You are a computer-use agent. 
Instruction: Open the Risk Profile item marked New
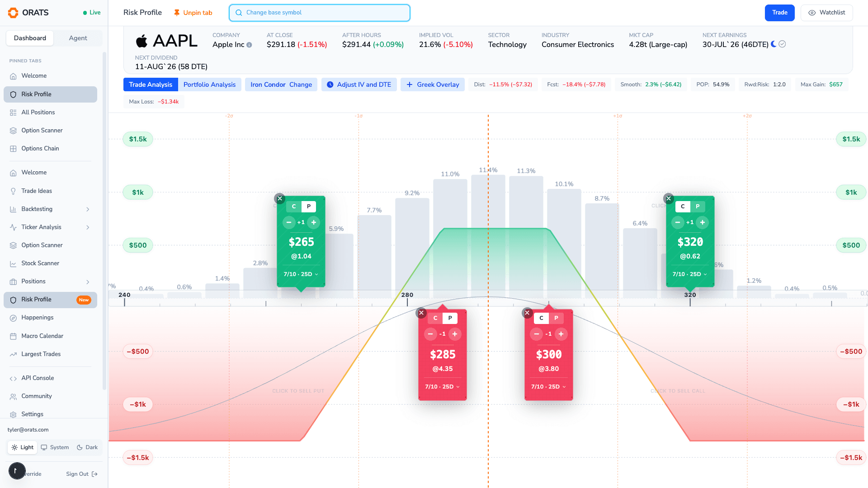(50, 300)
